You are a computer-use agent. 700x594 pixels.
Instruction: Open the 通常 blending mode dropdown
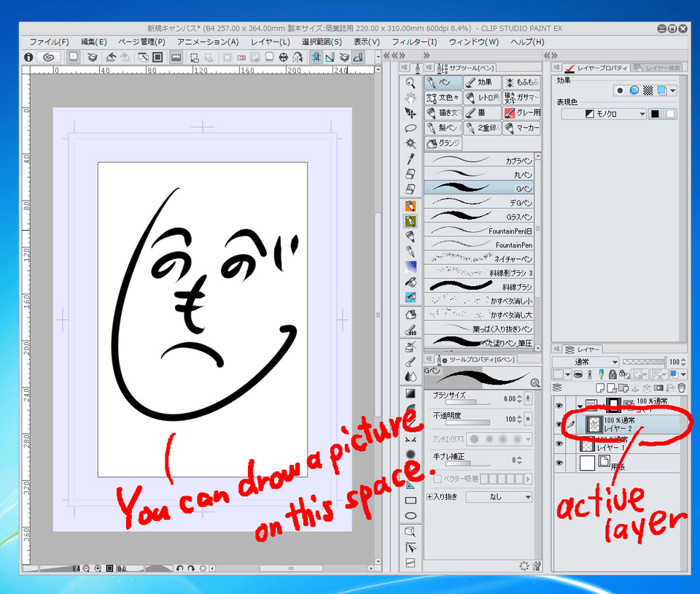586,361
